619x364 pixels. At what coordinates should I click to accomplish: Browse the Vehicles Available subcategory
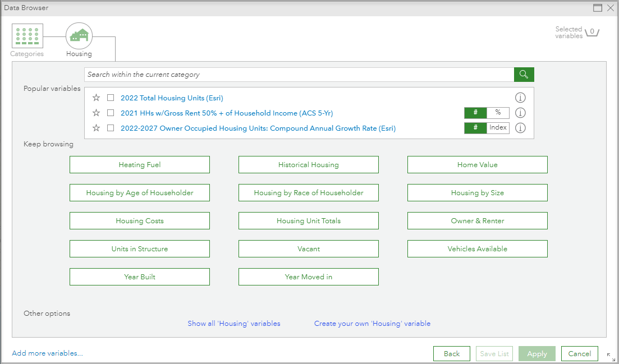pyautogui.click(x=477, y=248)
